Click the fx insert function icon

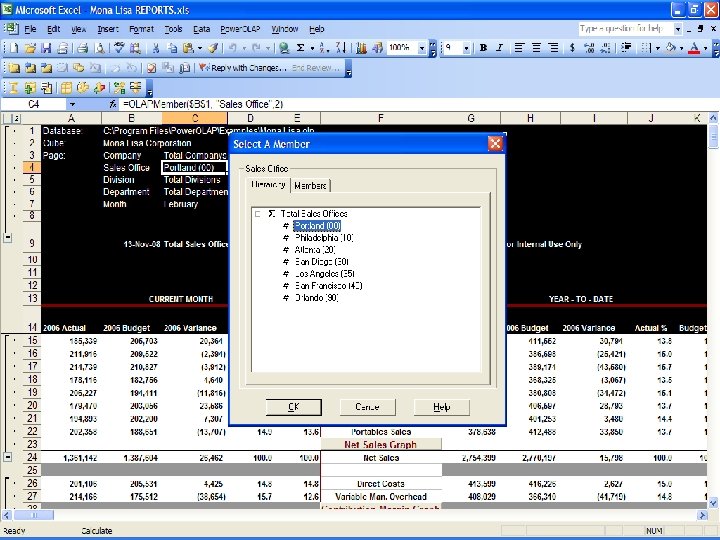tap(112, 105)
